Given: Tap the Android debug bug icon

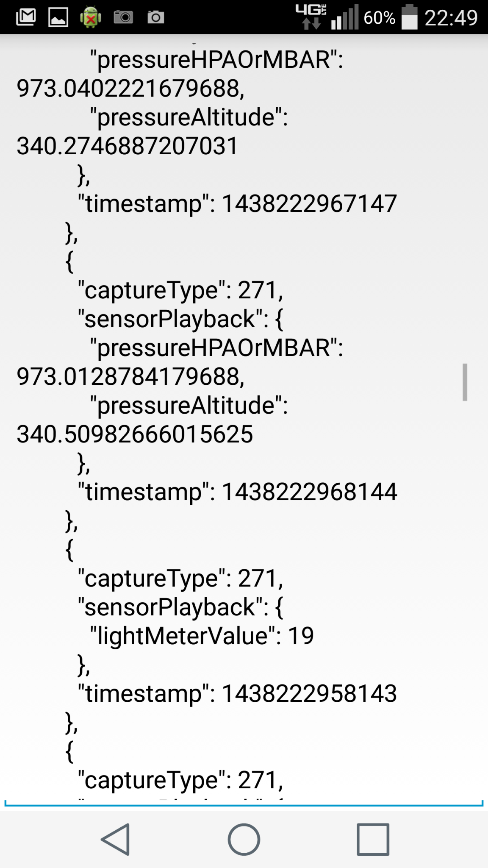Looking at the screenshot, I should click(x=90, y=17).
